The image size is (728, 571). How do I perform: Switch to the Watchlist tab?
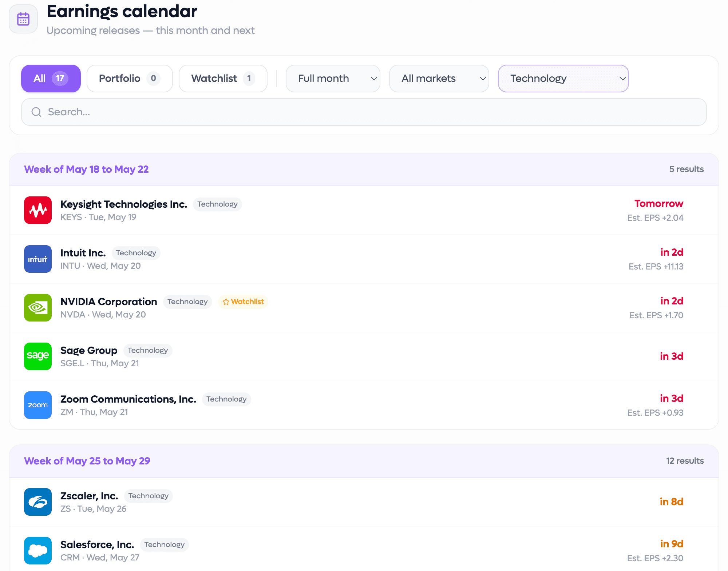(223, 79)
